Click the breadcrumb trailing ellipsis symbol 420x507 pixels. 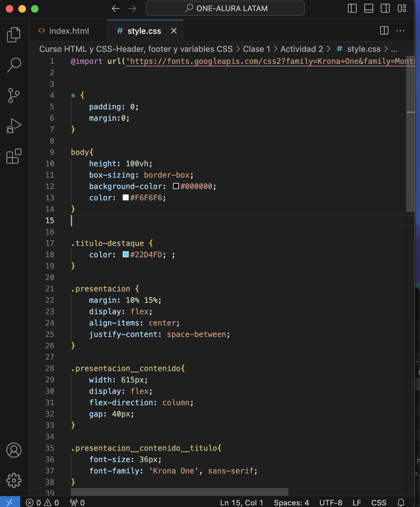click(394, 49)
